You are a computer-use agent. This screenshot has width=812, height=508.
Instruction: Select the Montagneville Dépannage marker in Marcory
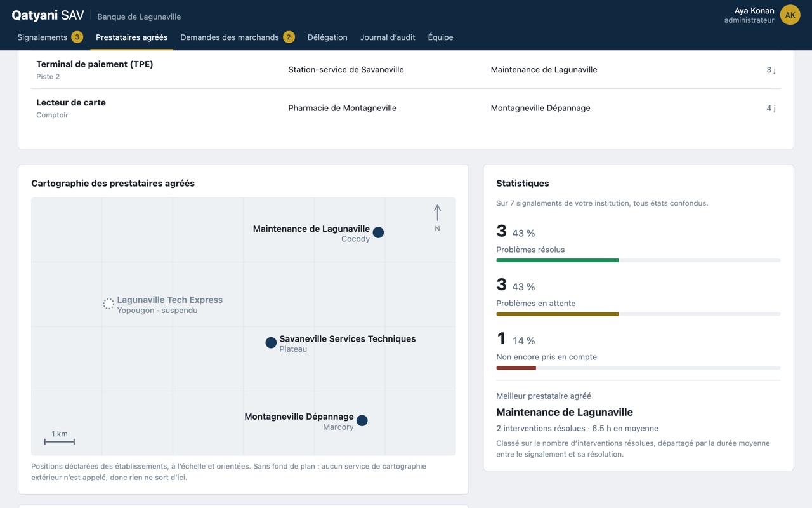pyautogui.click(x=362, y=420)
